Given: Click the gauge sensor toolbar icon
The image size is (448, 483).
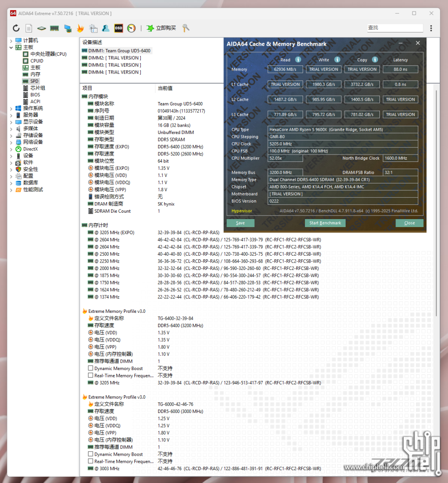Looking at the screenshot, I should pos(132,28).
